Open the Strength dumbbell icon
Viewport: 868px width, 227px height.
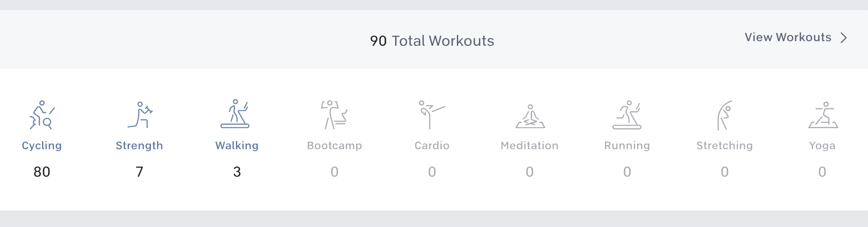(140, 115)
